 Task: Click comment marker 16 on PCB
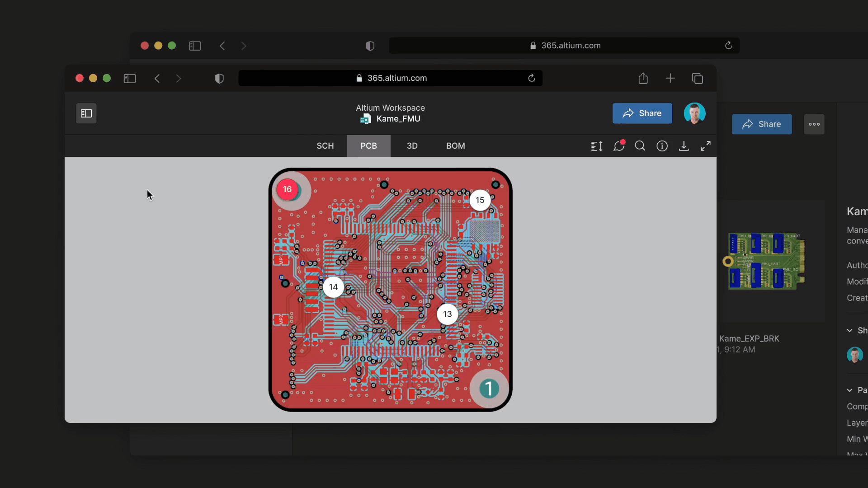point(287,189)
